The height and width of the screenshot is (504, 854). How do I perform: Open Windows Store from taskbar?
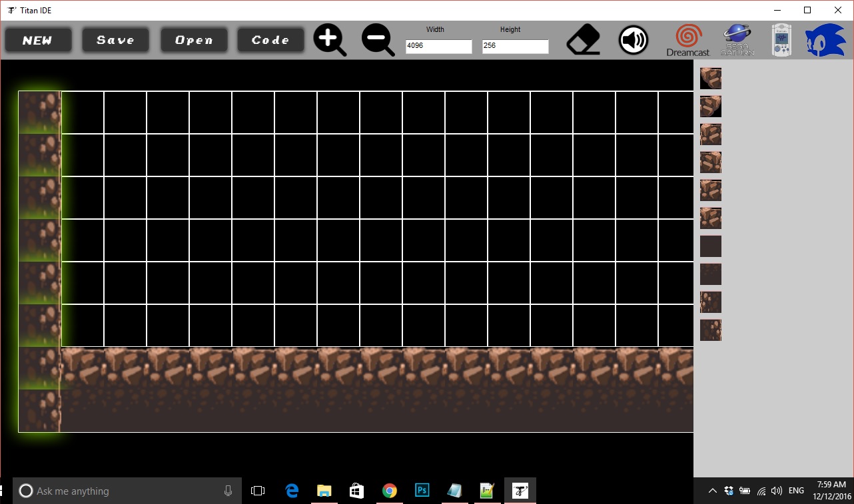356,491
